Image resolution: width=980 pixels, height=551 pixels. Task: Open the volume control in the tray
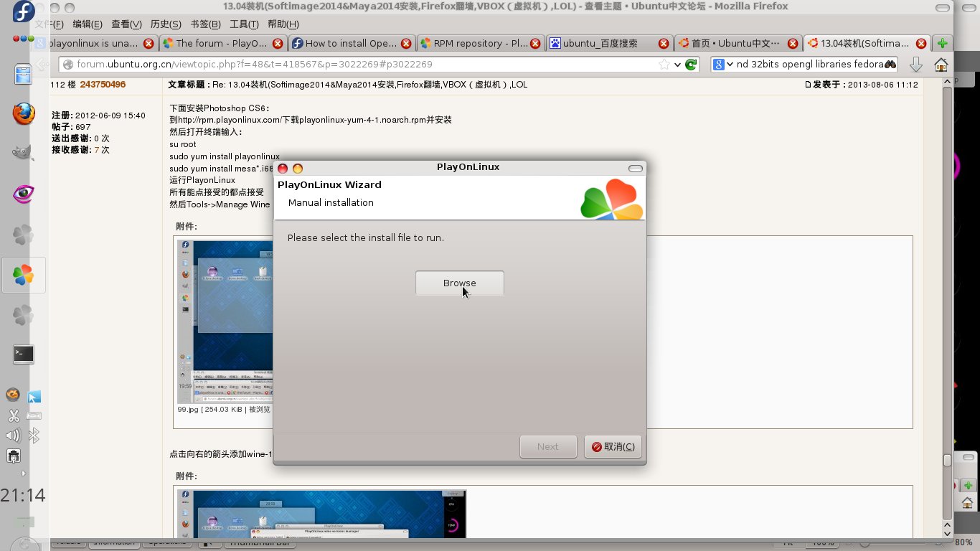tap(13, 435)
